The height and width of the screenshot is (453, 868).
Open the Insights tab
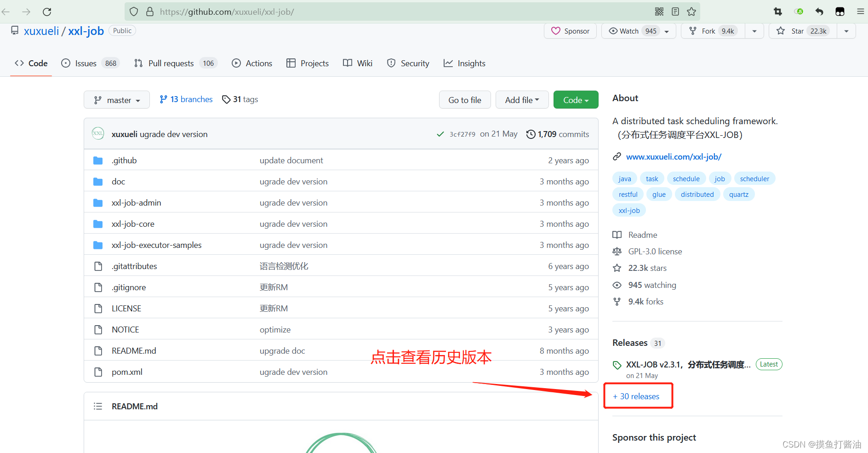[464, 63]
